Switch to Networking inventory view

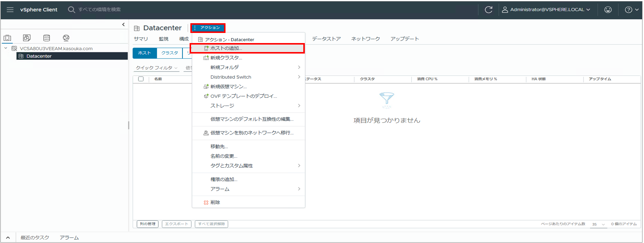pyautogui.click(x=66, y=38)
